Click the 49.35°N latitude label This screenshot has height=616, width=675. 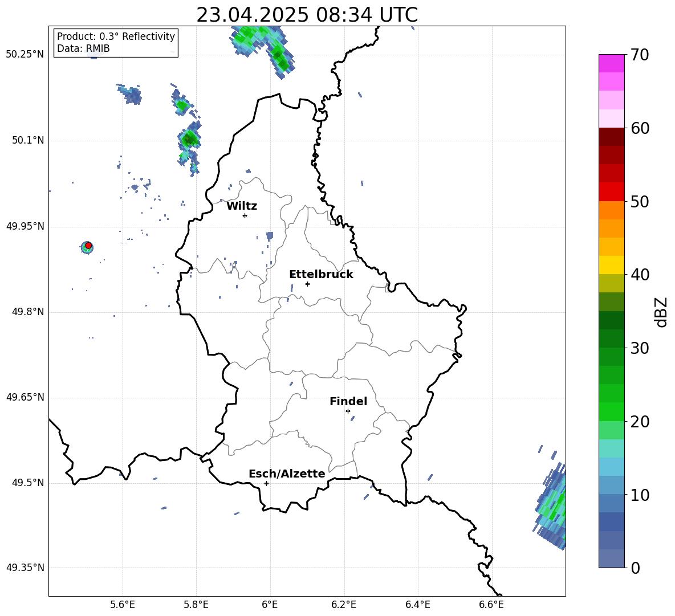tap(25, 568)
